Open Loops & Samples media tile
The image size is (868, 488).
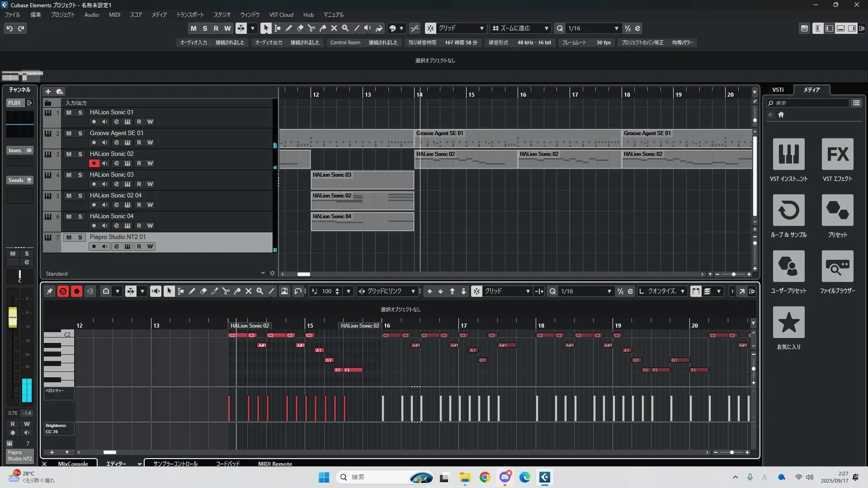(788, 211)
